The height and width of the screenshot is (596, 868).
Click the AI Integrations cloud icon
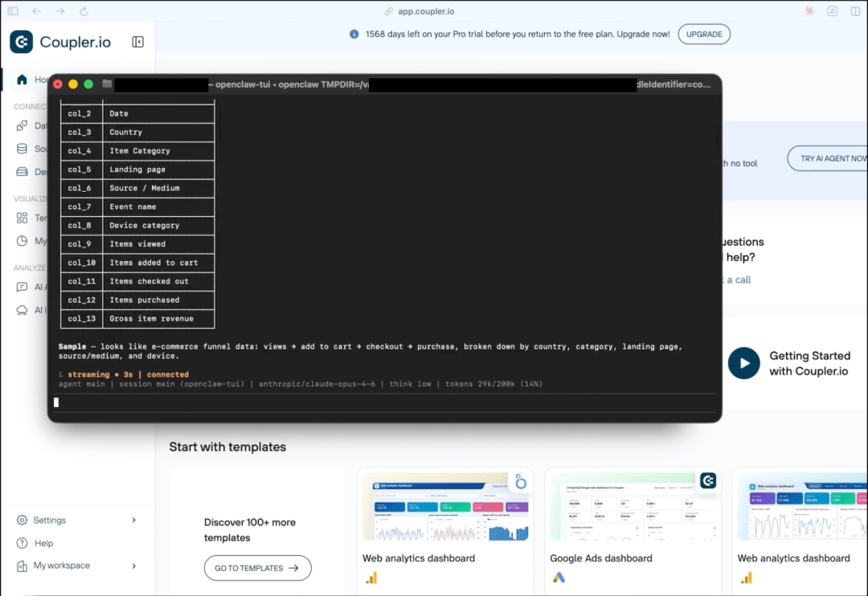[22, 310]
